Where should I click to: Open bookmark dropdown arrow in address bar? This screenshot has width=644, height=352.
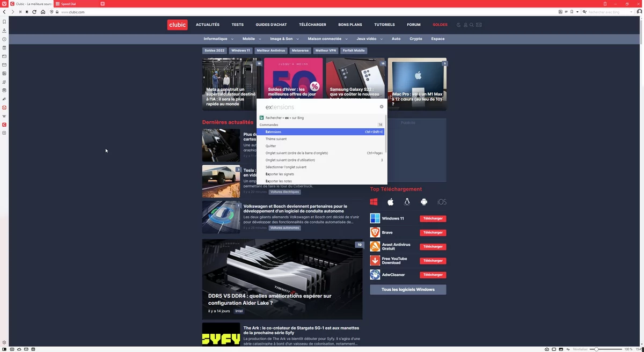point(577,12)
